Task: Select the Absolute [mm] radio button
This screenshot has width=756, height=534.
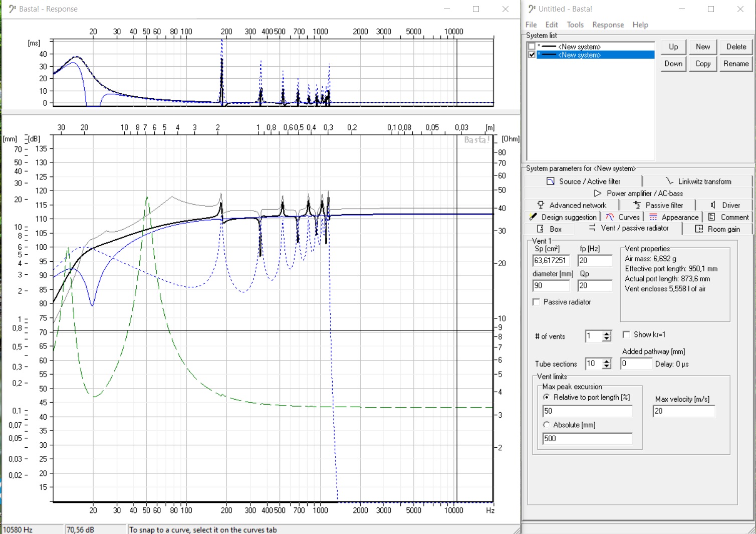Action: [547, 425]
